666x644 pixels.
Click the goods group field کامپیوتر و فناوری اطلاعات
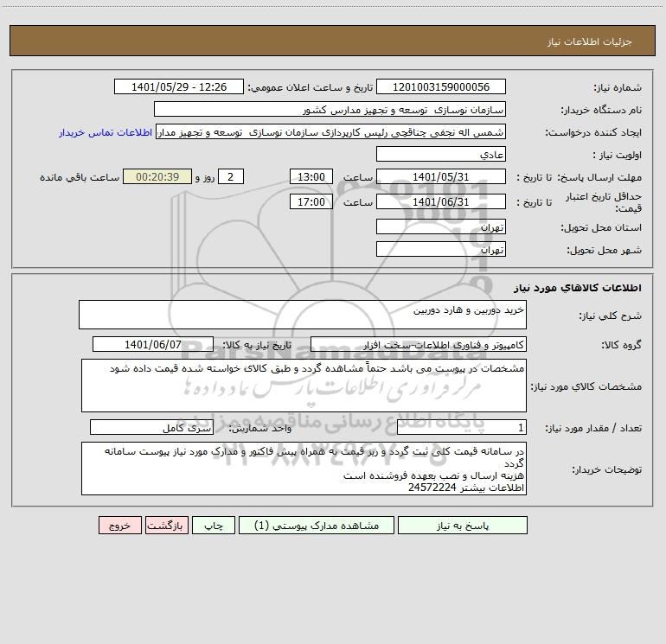pos(419,344)
